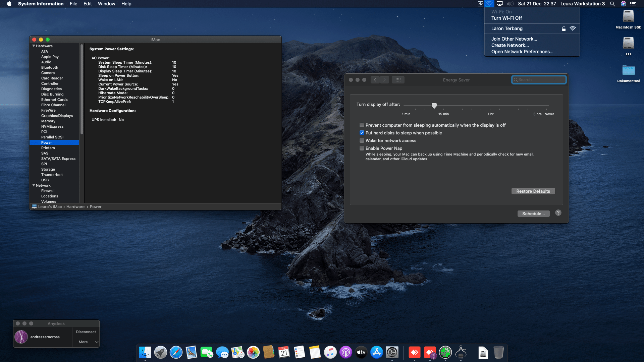The image size is (644, 362).
Task: Open Safari from the dock
Action: pos(176,352)
